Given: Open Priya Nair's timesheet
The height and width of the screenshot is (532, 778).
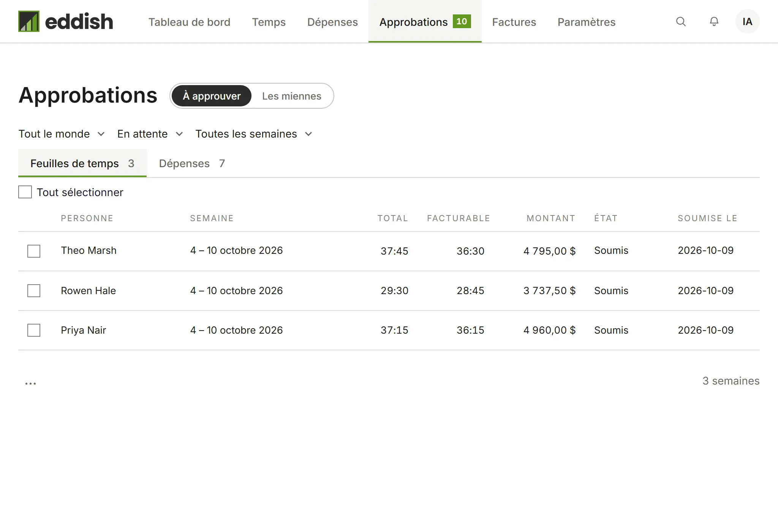Looking at the screenshot, I should [83, 330].
